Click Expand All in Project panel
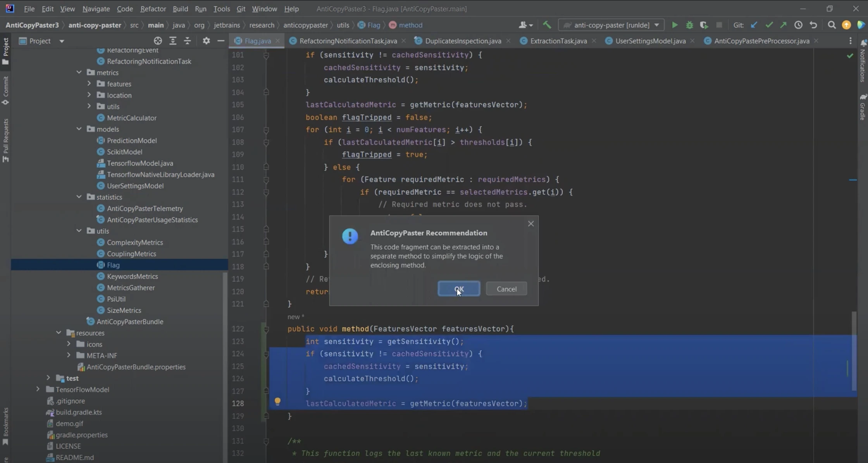 [173, 41]
